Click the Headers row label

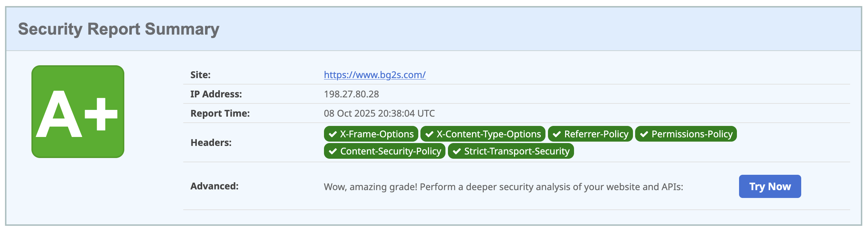click(x=211, y=143)
